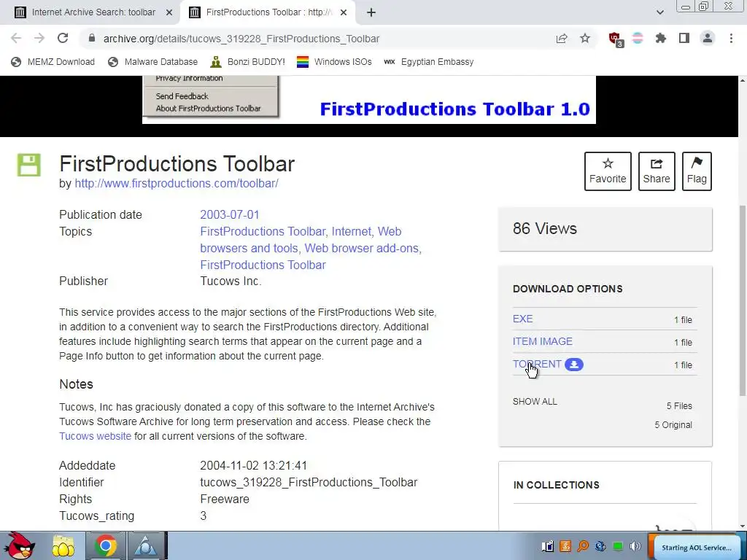747x560 pixels.
Task: Click the Share button
Action: [x=657, y=171]
